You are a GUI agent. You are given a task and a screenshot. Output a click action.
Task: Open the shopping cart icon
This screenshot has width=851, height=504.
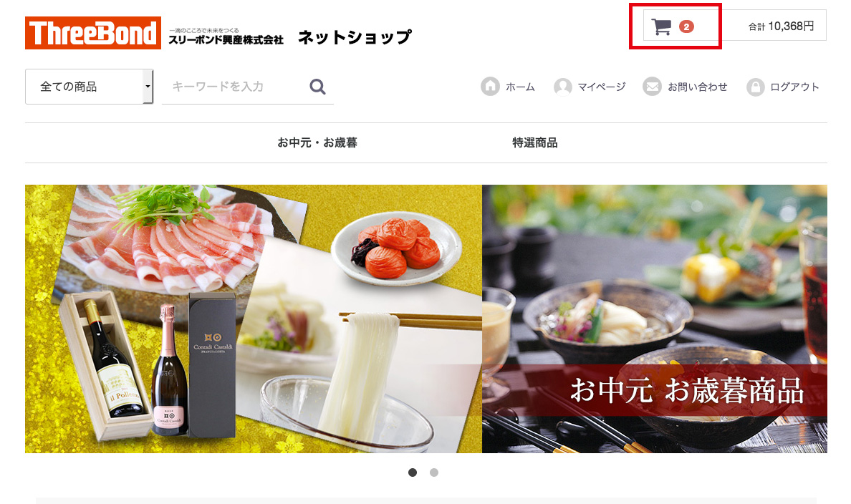pyautogui.click(x=661, y=26)
